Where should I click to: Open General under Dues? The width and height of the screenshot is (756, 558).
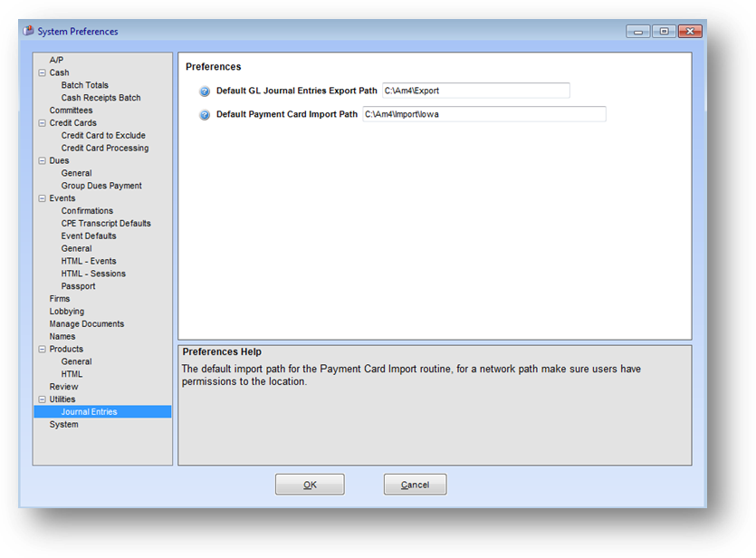[76, 173]
